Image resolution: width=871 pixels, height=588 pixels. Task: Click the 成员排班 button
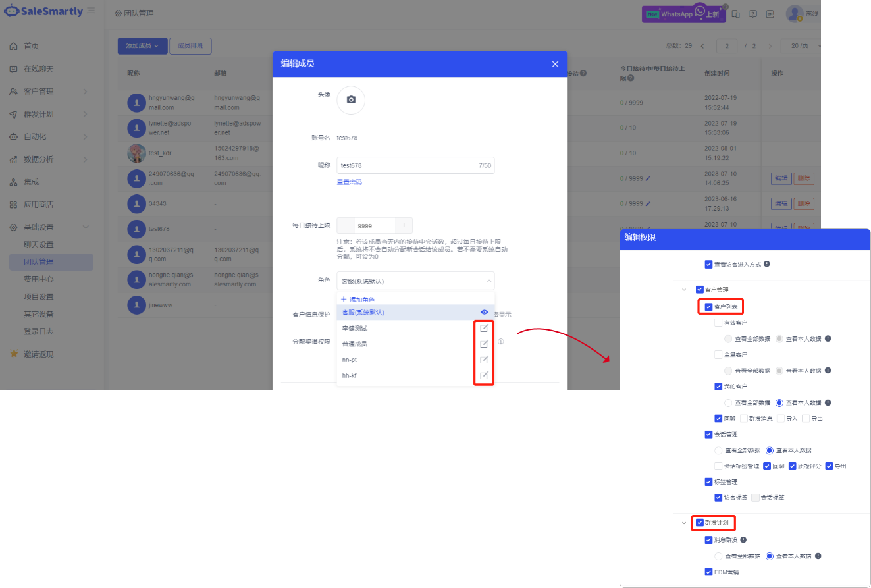pos(190,45)
